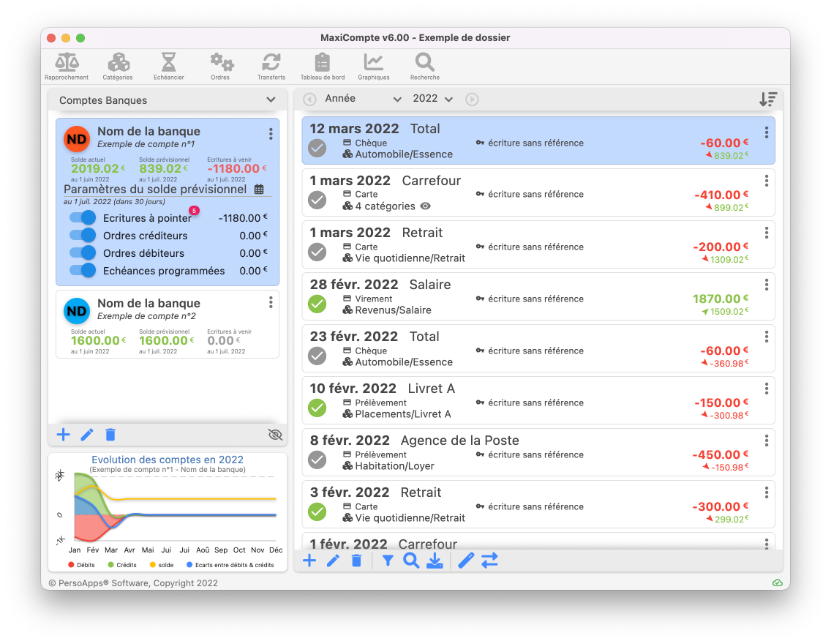The height and width of the screenshot is (644, 831).
Task: Toggle checkmark on 1 mars Carrefour entry
Action: [317, 201]
